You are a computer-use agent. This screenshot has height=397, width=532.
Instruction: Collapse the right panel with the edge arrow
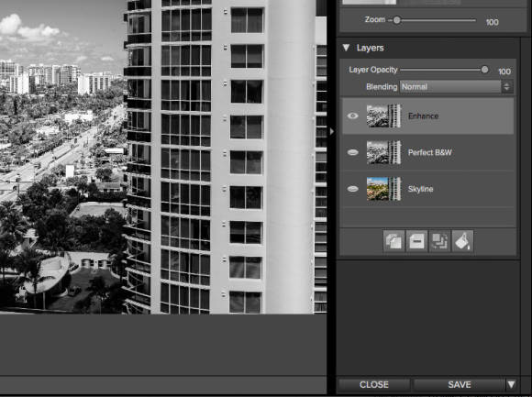331,131
